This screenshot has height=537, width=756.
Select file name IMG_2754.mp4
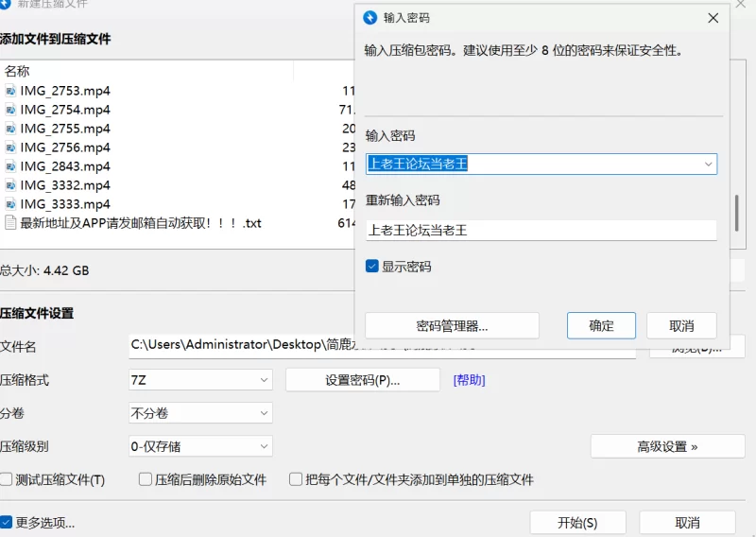click(x=65, y=110)
